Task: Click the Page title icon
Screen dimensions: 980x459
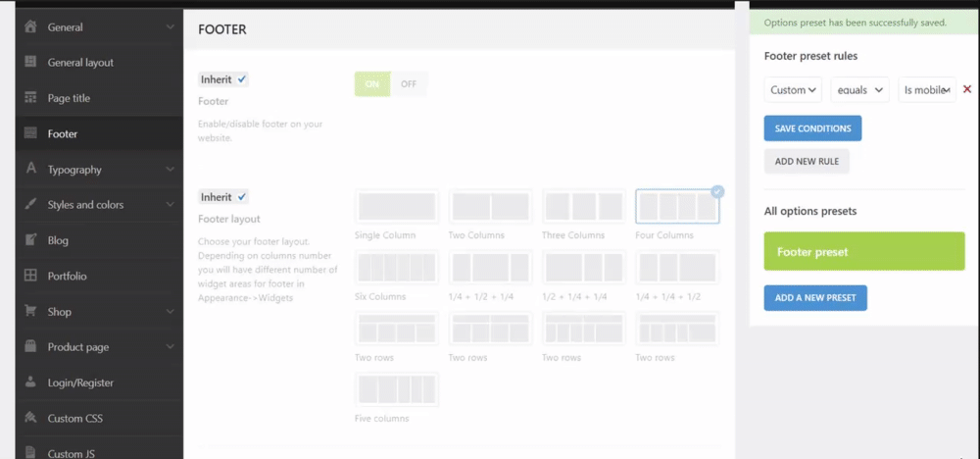Action: pos(30,97)
